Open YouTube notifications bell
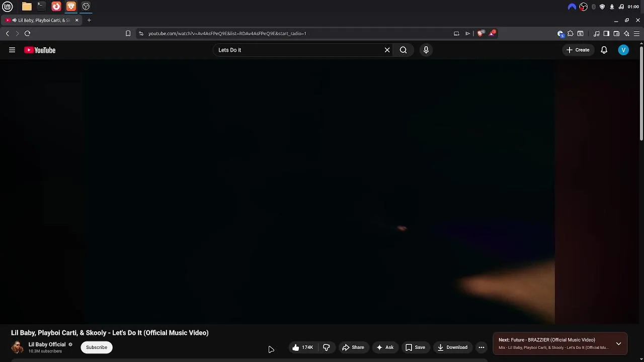 [604, 50]
